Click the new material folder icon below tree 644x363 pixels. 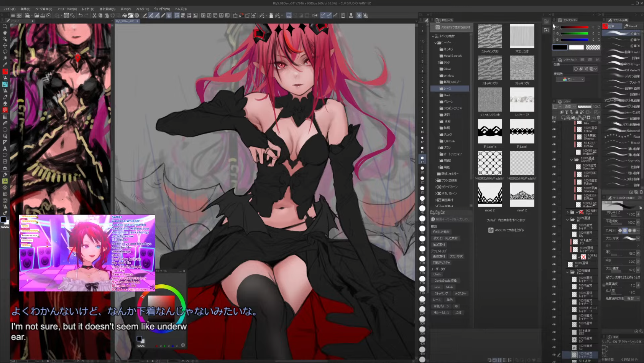click(432, 212)
